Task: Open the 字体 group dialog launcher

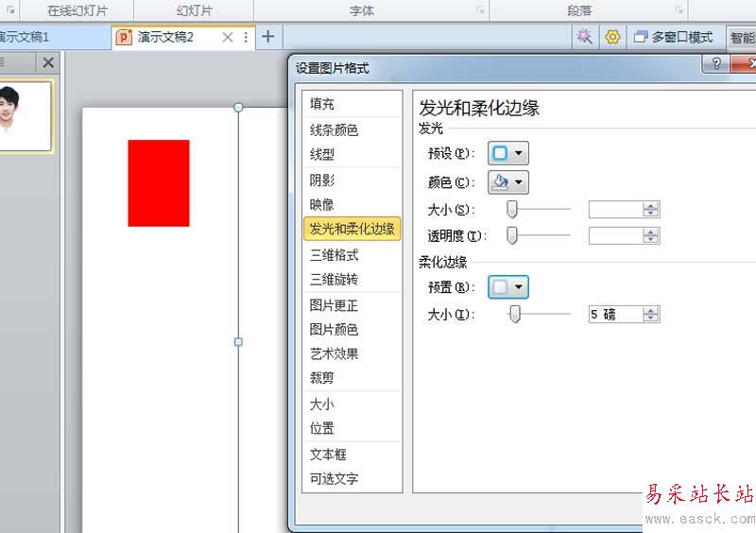Action: [x=480, y=9]
